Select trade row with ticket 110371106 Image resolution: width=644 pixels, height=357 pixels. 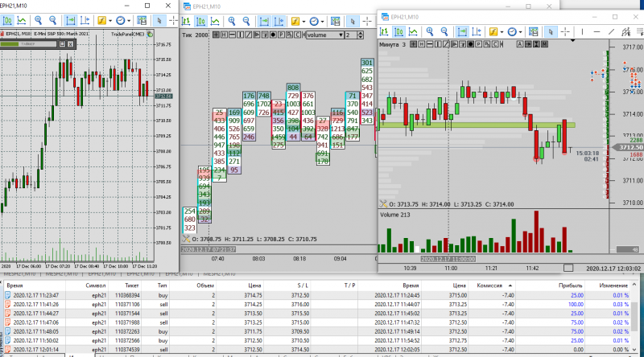(316, 305)
